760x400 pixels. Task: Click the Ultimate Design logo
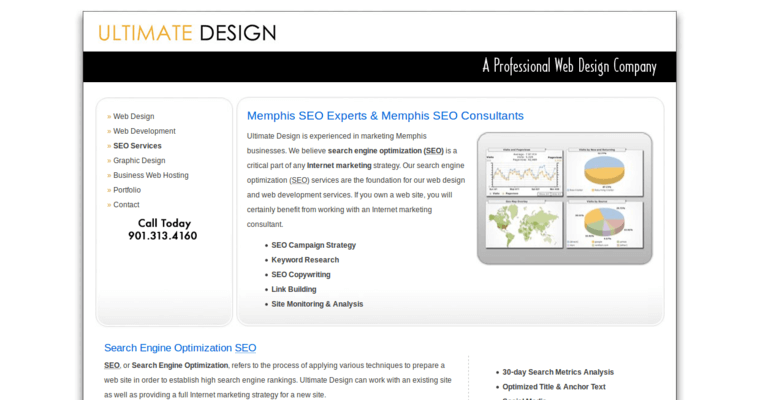point(187,33)
